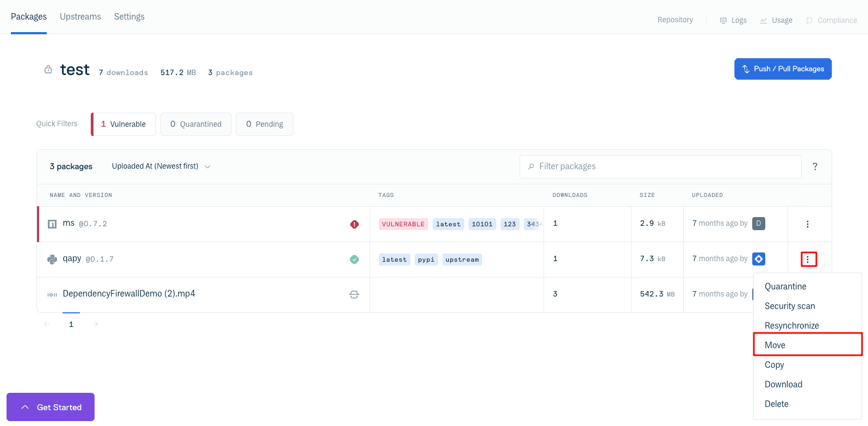Click the Push / Pull Packages button

783,69
